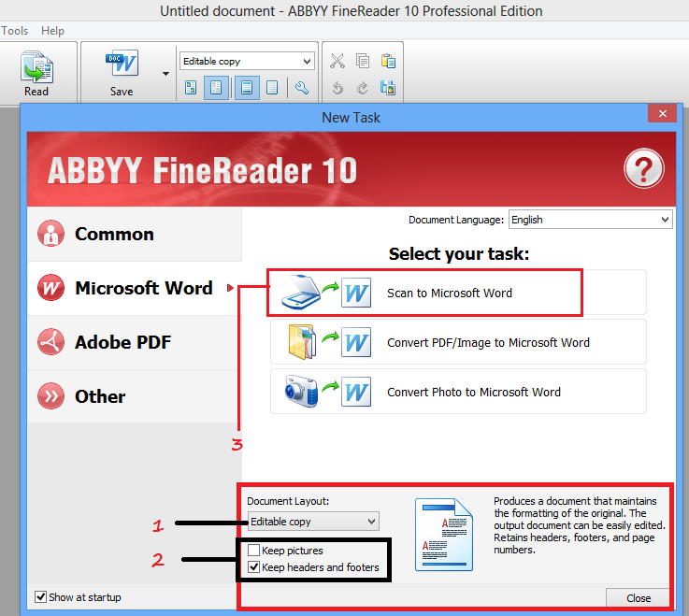Open the Document Language English dropdown

(x=590, y=220)
